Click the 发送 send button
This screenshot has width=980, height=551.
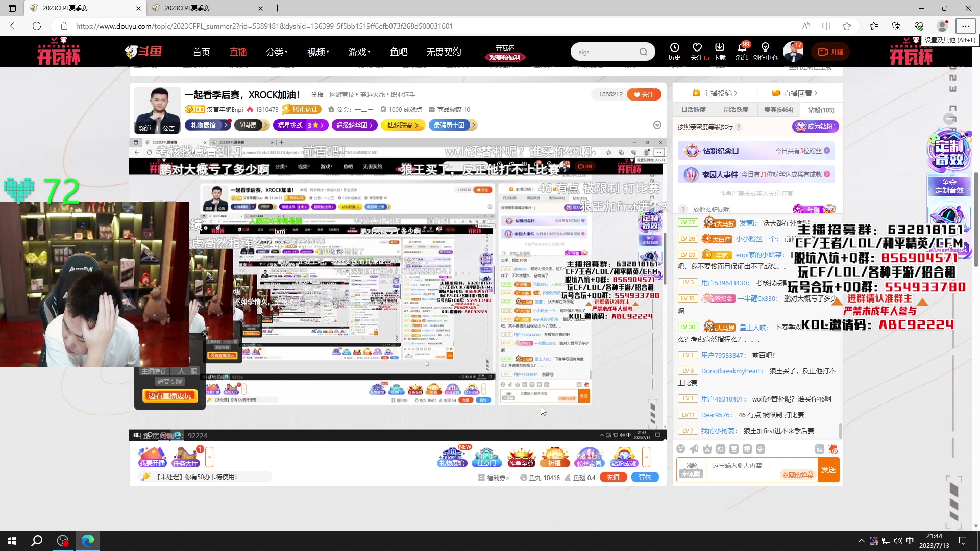pyautogui.click(x=828, y=470)
